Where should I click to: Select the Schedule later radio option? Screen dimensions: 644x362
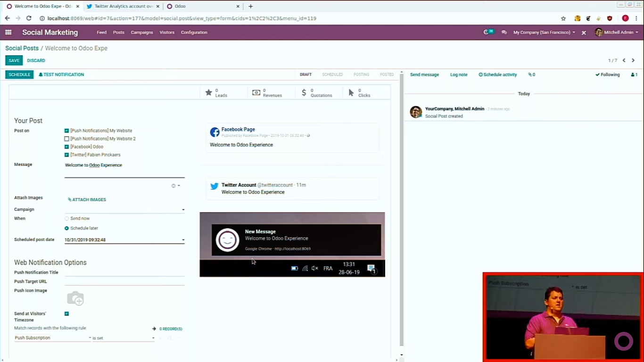pos(66,228)
